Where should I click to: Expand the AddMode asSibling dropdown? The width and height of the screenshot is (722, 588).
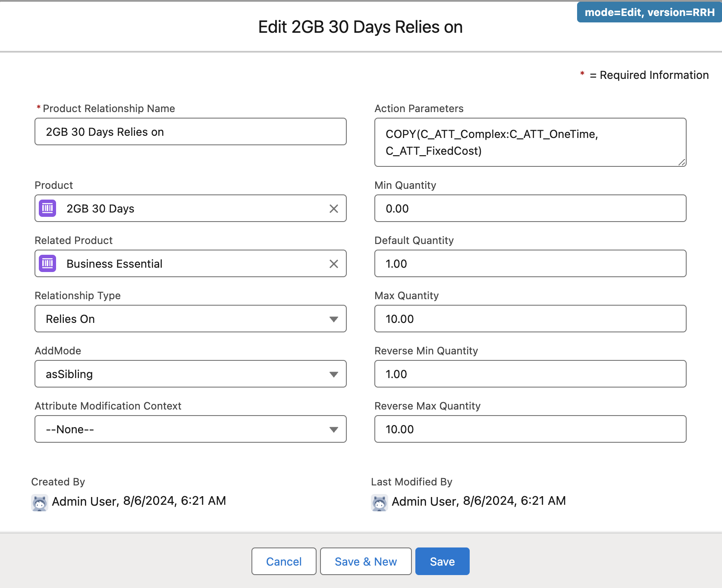tap(191, 374)
